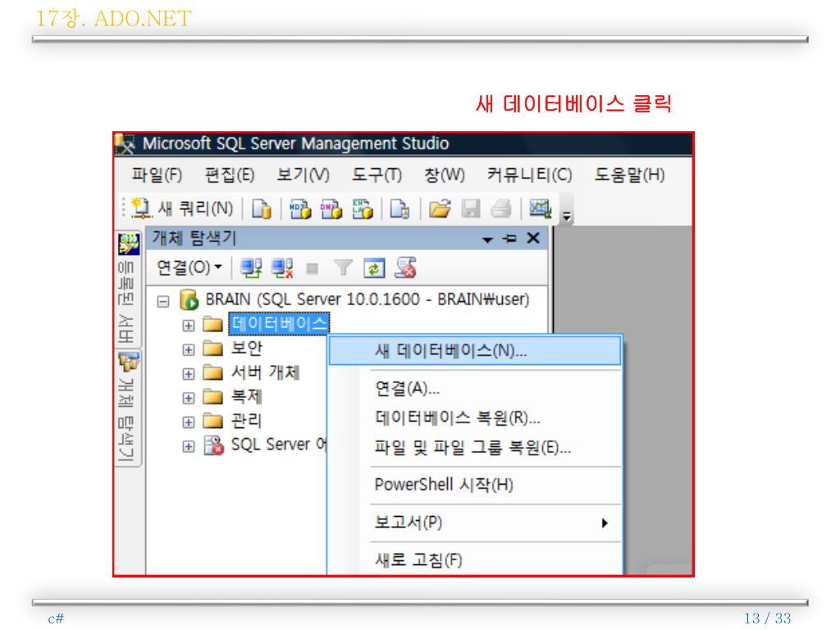
Task: Click the SQL Server agent icon
Action: (214, 445)
